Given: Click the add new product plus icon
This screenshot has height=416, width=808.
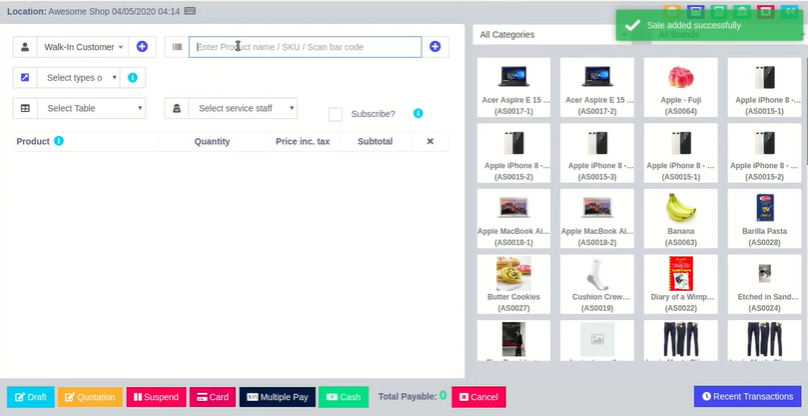Looking at the screenshot, I should [435, 47].
